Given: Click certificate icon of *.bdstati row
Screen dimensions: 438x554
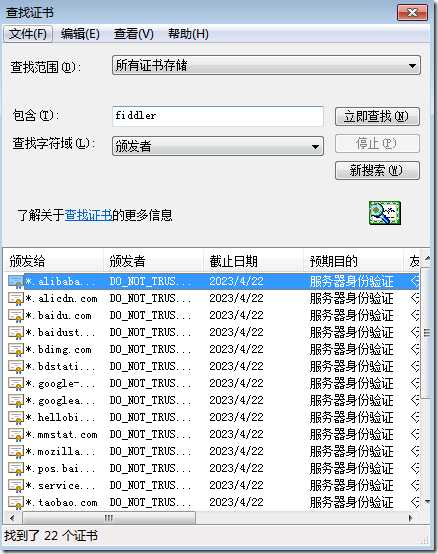Looking at the screenshot, I should pos(16,367).
